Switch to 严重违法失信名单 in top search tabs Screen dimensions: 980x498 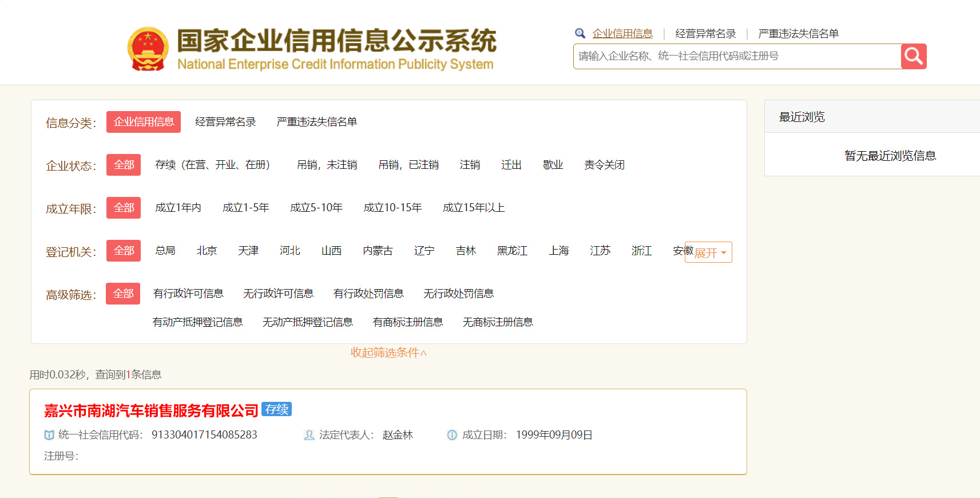click(x=798, y=34)
